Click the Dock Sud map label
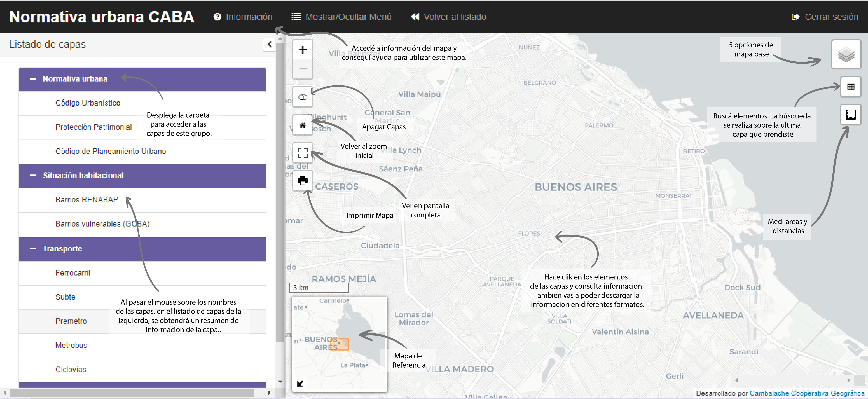Image resolution: width=868 pixels, height=399 pixels. point(742,287)
